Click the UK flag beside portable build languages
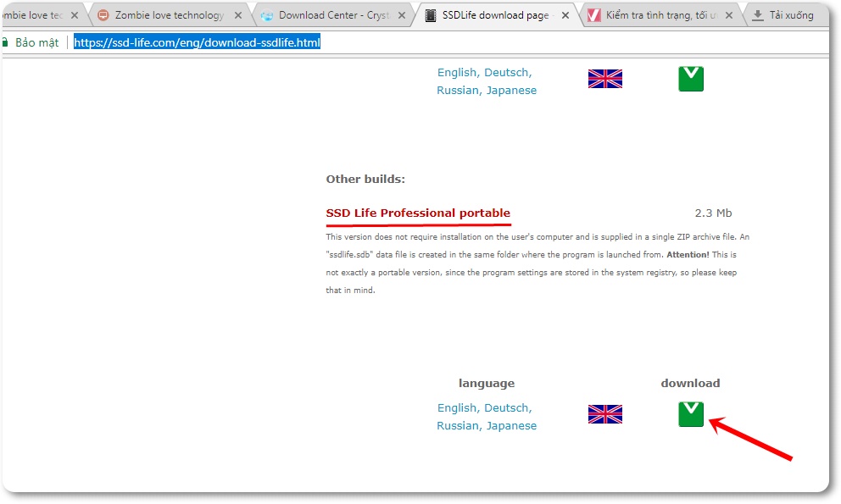The width and height of the screenshot is (841, 504). [605, 414]
